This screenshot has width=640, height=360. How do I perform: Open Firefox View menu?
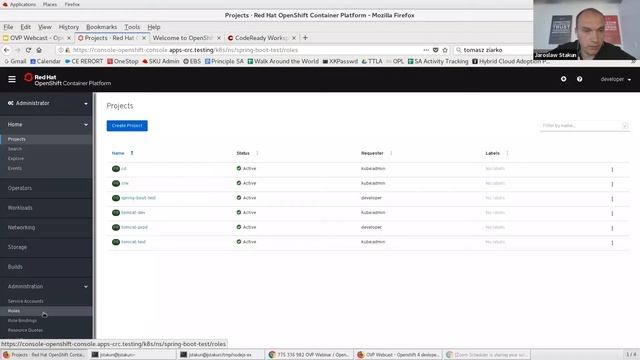[x=44, y=27]
